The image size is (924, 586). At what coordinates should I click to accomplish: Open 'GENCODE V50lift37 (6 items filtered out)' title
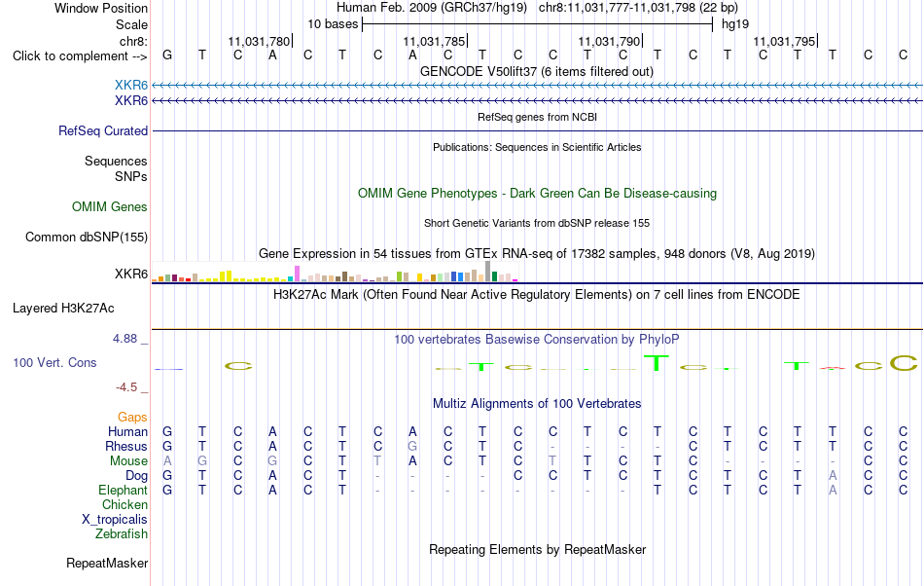[x=536, y=71]
